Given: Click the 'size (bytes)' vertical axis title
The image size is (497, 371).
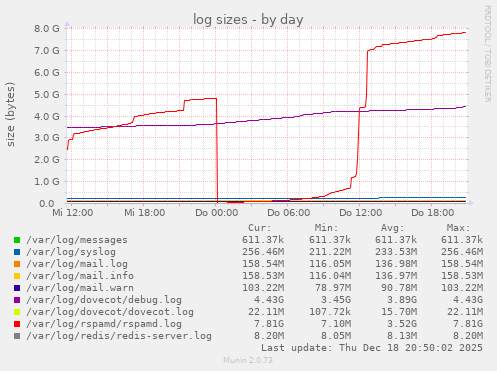Looking at the screenshot, I should coord(11,114).
